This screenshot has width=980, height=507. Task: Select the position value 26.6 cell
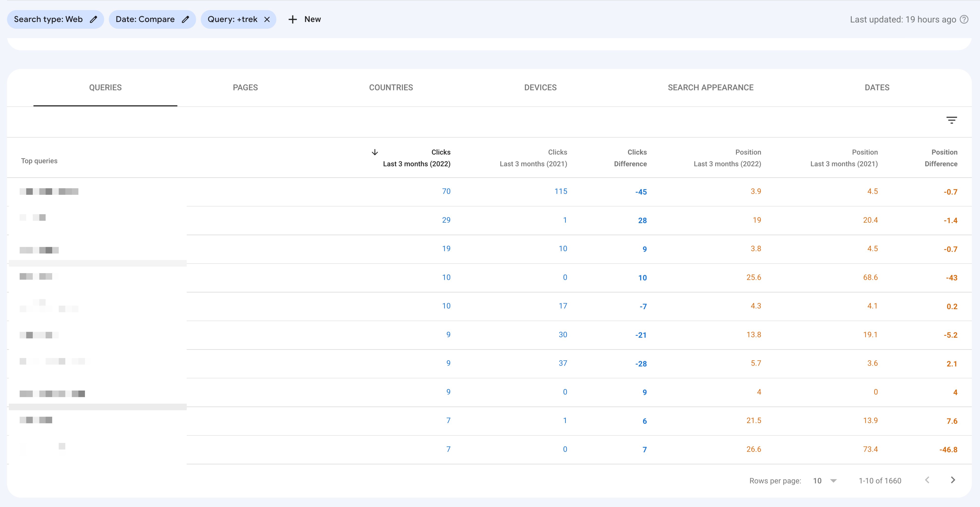pyautogui.click(x=754, y=449)
